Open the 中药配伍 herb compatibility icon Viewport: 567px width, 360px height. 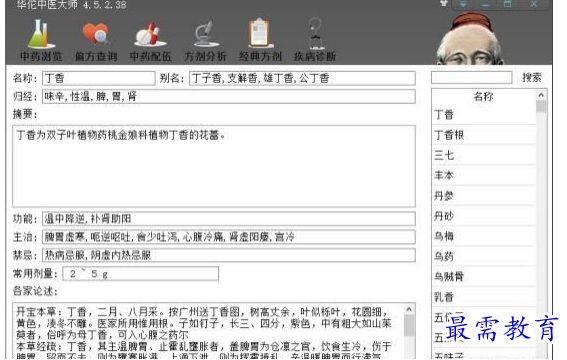point(150,40)
